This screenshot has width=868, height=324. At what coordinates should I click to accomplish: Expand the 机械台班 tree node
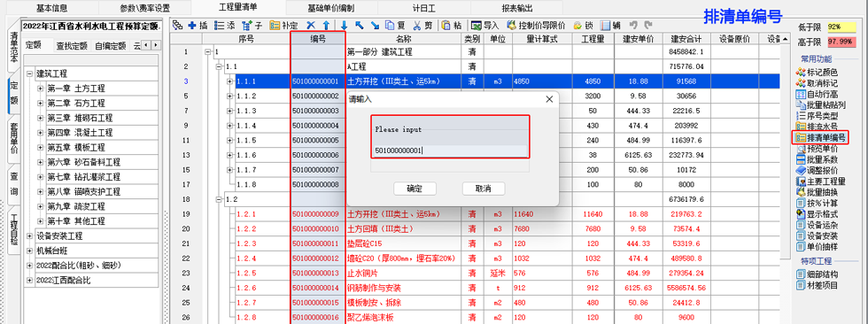tap(29, 251)
